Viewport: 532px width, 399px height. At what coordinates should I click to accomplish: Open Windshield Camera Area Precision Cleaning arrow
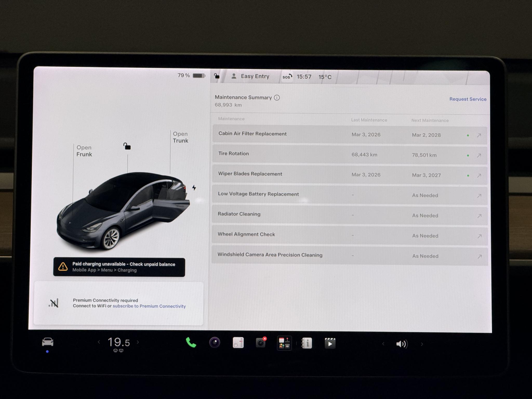[480, 257]
